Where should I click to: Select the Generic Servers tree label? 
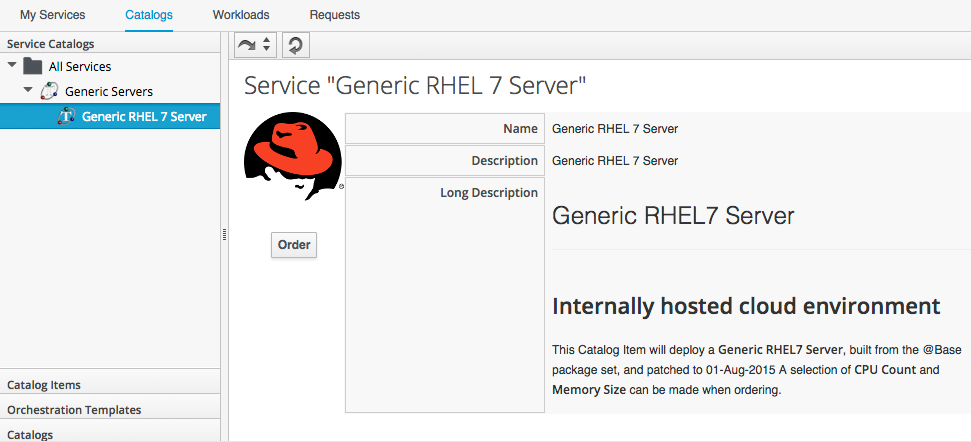point(109,91)
